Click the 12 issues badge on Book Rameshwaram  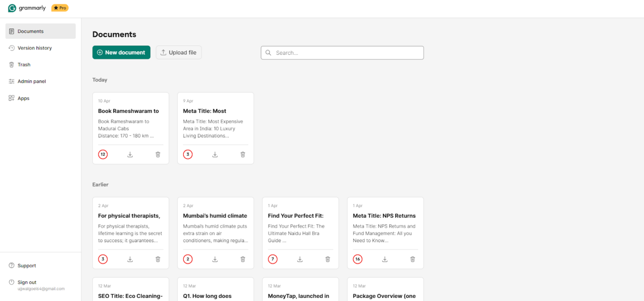click(x=103, y=155)
